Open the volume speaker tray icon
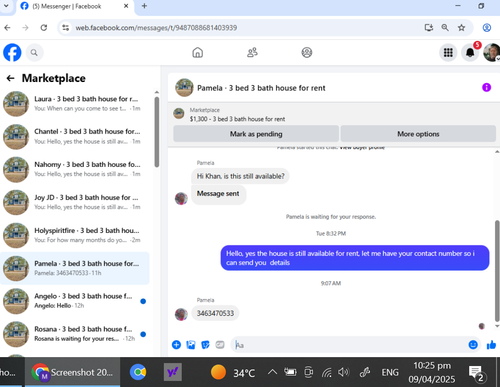The image size is (500, 387). pyautogui.click(x=344, y=372)
